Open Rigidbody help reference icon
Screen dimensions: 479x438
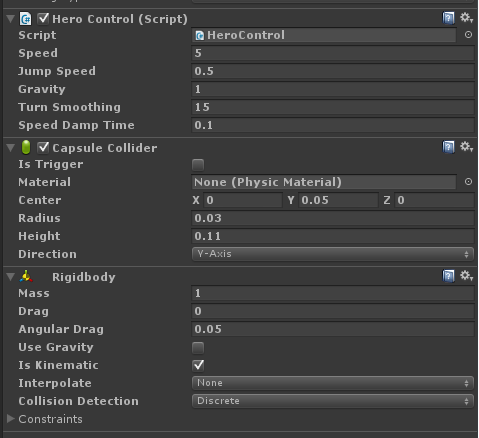point(448,276)
